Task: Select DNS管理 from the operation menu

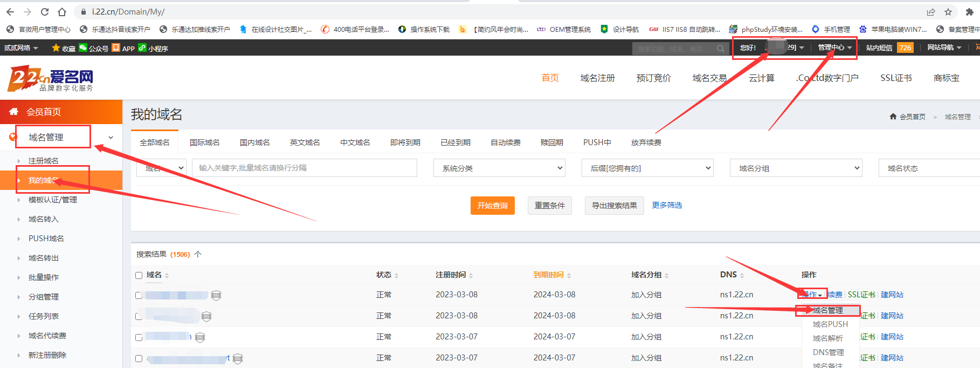Action: point(829,352)
